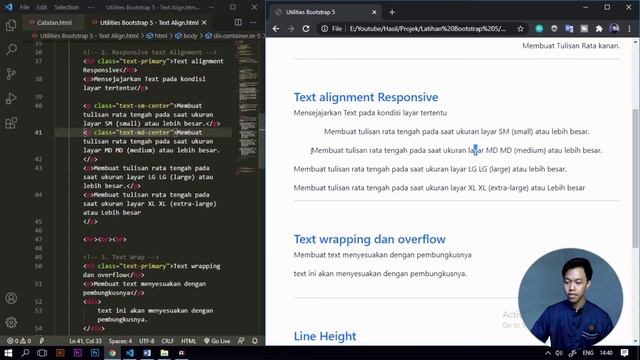Click the Membuat Tulisan Rata kanan text
This screenshot has width=640, height=360.
(x=571, y=46)
